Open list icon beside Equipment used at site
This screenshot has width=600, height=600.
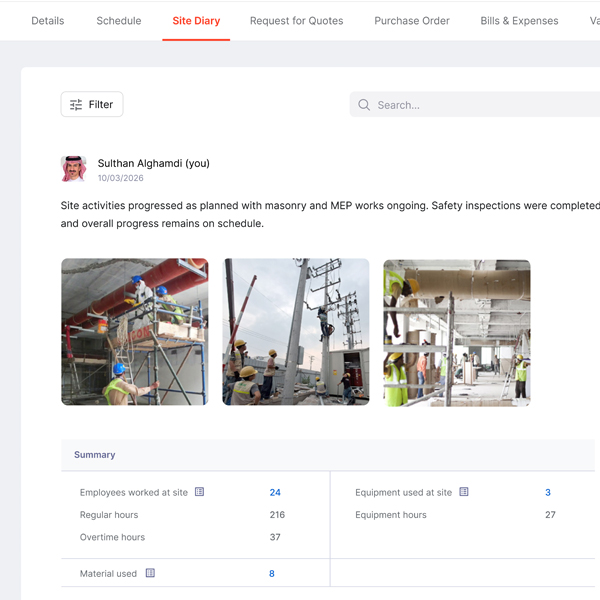click(464, 492)
